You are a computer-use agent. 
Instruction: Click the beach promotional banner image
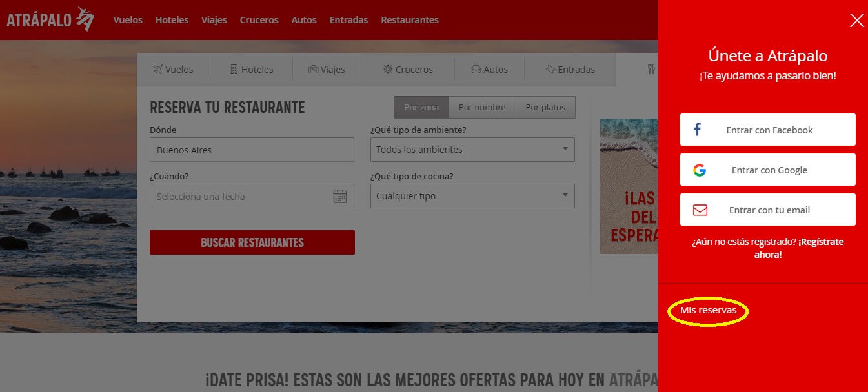click(x=629, y=186)
